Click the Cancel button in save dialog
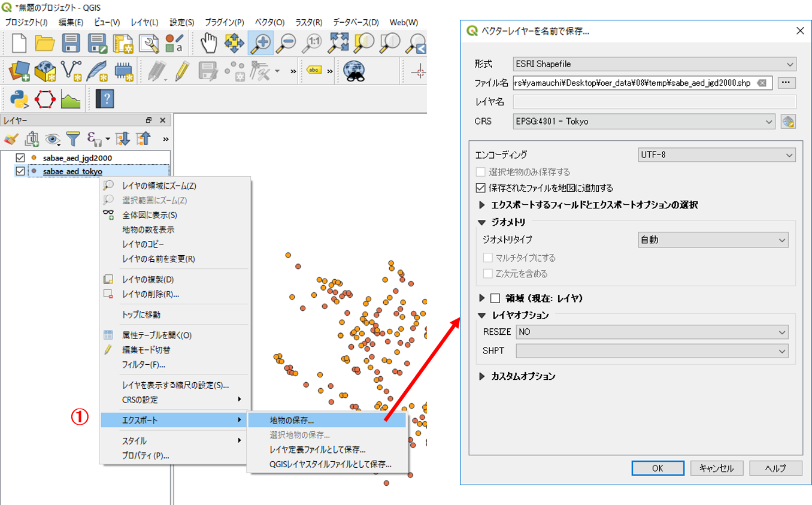The width and height of the screenshot is (812, 505). pyautogui.click(x=717, y=468)
